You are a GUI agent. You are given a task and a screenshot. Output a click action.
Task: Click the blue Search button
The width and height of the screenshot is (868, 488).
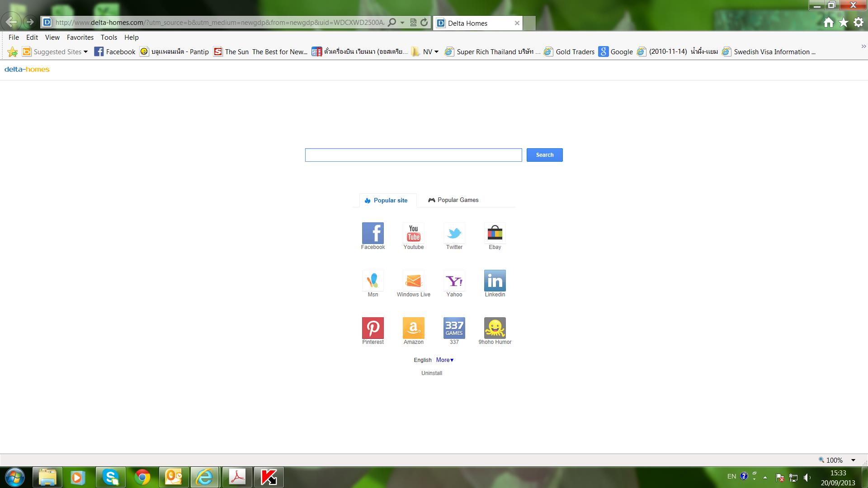[545, 155]
